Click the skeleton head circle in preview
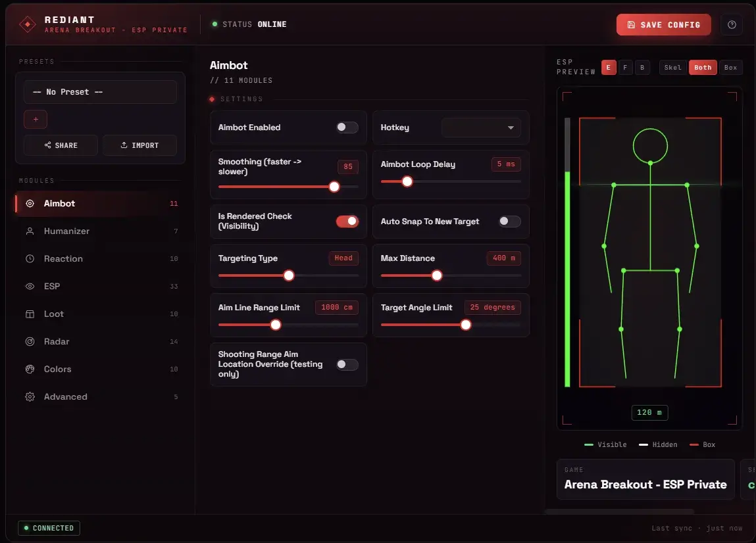 point(650,145)
